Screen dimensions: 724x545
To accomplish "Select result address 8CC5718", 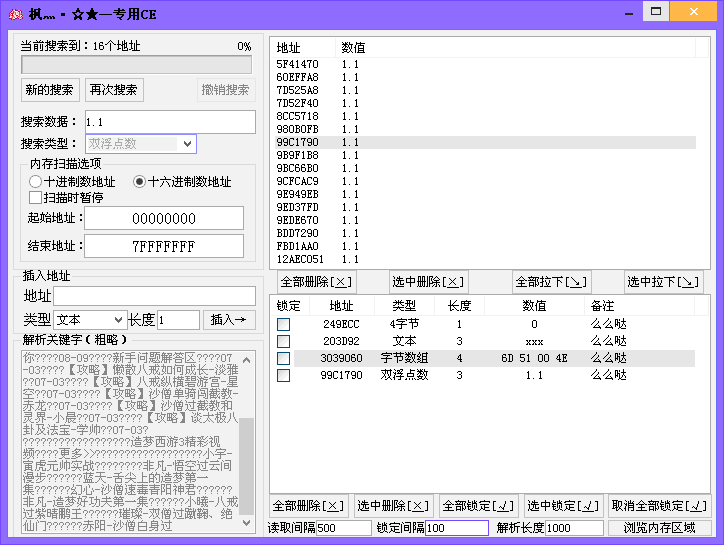I will tap(297, 116).
